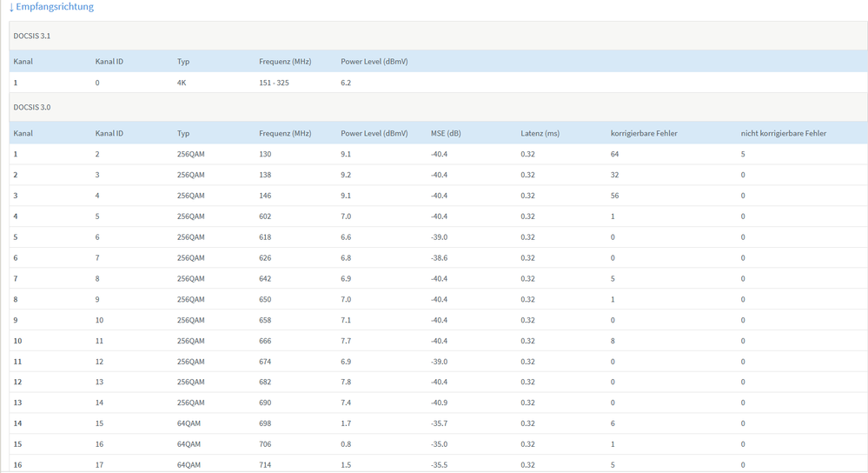Screen dimensions: 868x473
Task: Click the uncorrectable errors value 5
Action: (x=743, y=155)
